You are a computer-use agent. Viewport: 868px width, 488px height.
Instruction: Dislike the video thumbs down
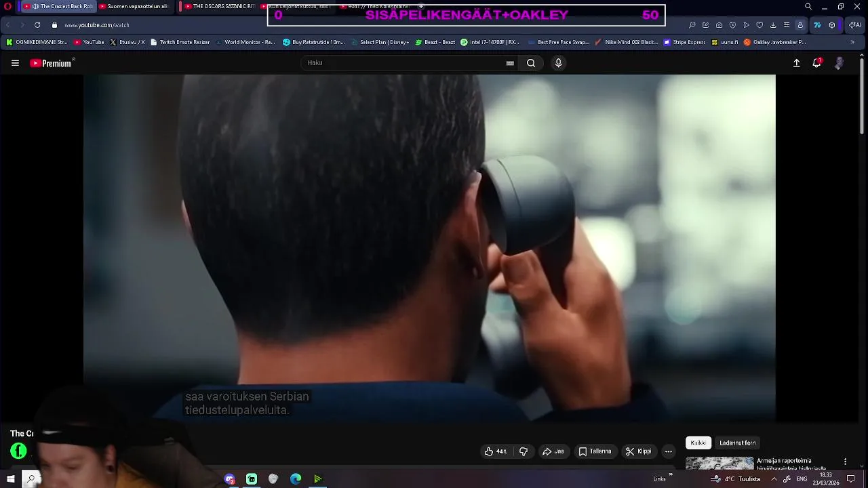click(x=524, y=451)
